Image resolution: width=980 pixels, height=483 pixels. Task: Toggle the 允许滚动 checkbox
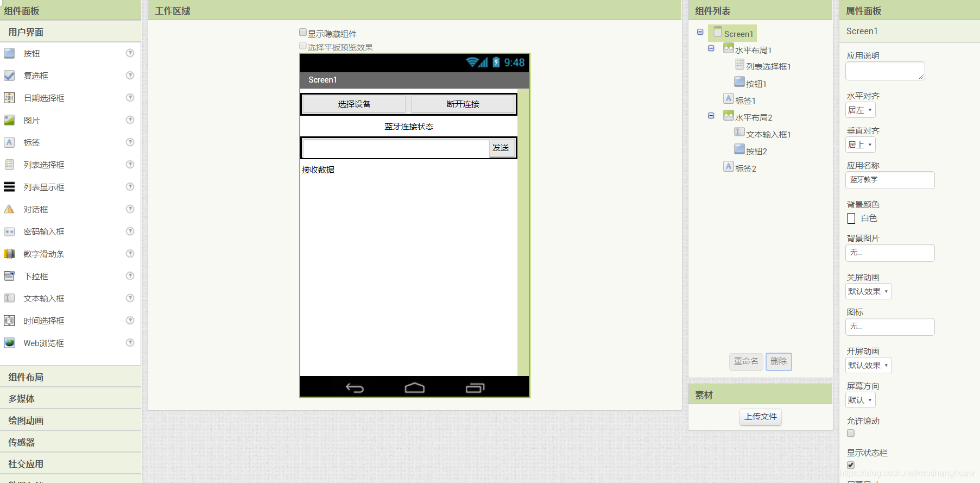click(x=851, y=433)
